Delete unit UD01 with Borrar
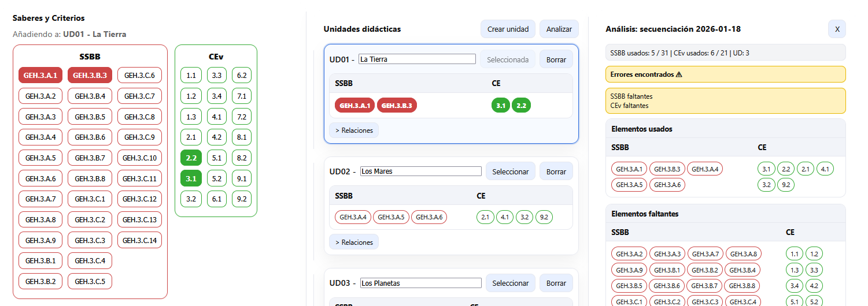Viewport: 868px width, 306px height. click(x=556, y=59)
